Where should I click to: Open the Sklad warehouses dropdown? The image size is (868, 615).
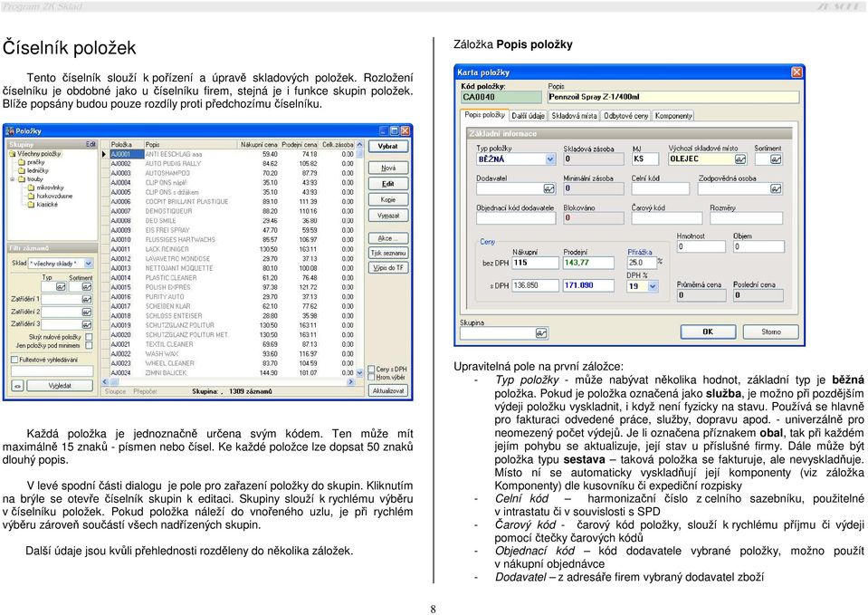[89, 264]
